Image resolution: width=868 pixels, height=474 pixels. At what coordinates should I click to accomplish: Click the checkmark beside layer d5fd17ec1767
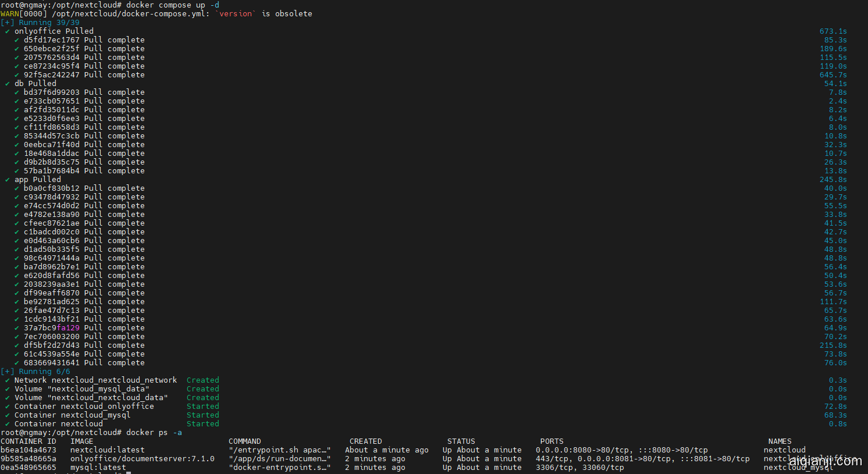pyautogui.click(x=16, y=40)
